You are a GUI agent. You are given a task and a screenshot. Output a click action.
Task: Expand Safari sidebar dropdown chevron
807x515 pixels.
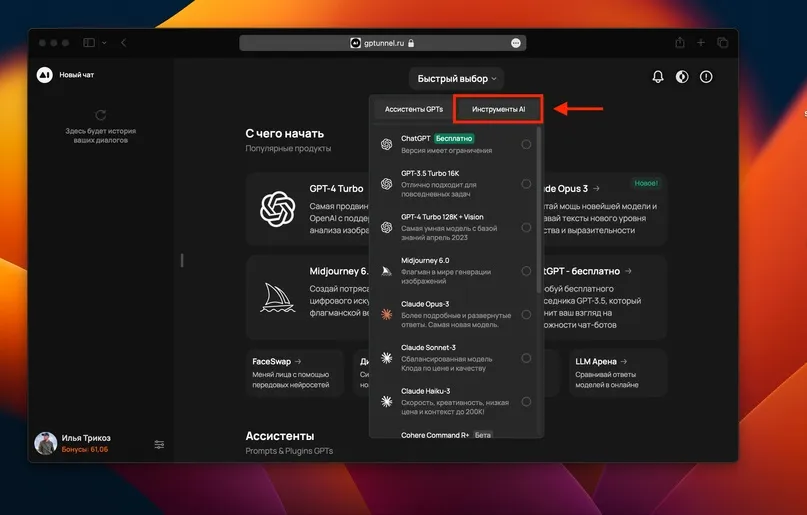[104, 43]
